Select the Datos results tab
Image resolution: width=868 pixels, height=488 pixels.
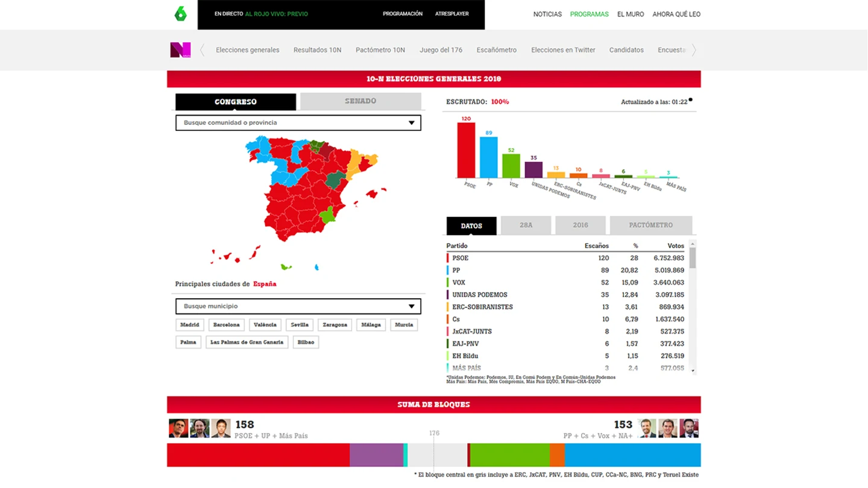pyautogui.click(x=471, y=226)
